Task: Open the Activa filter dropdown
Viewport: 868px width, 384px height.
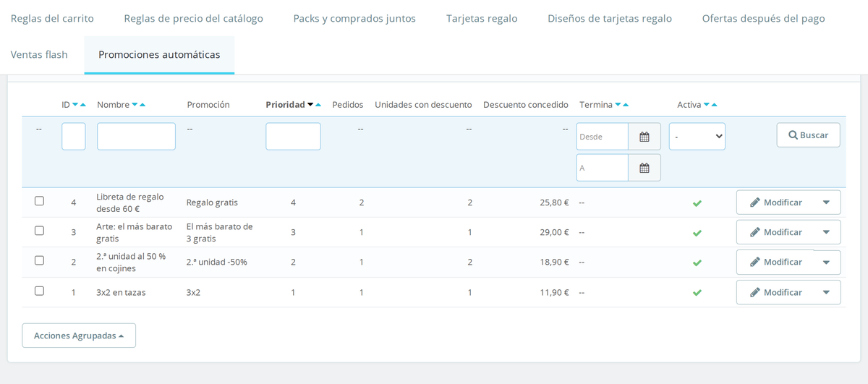Action: click(697, 137)
